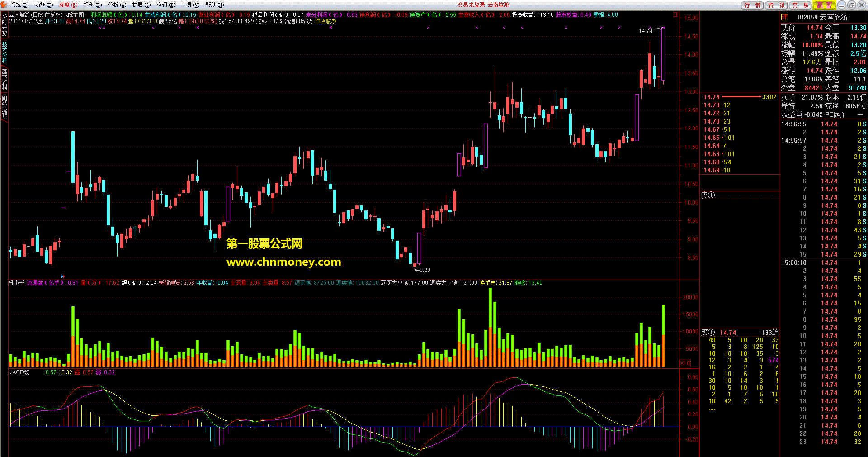868x457 pixels.
Task: Click the 涨幅 10.00% value
Action: point(812,45)
